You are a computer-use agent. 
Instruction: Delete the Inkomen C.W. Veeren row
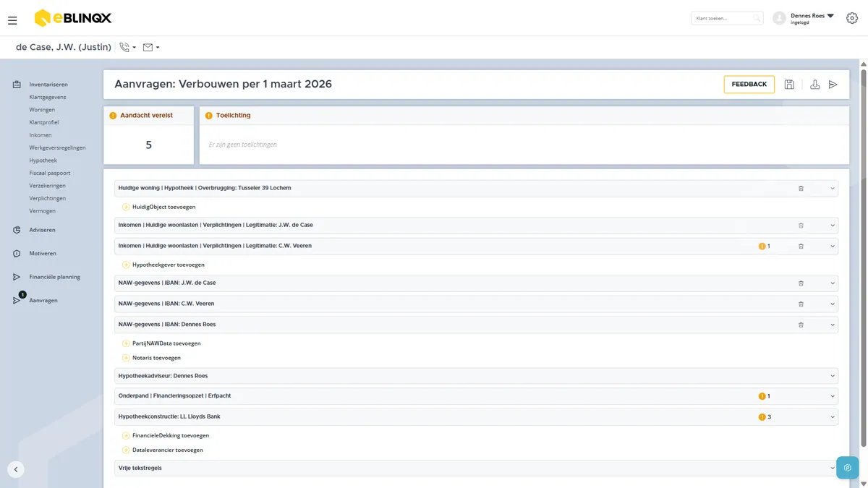click(x=801, y=246)
